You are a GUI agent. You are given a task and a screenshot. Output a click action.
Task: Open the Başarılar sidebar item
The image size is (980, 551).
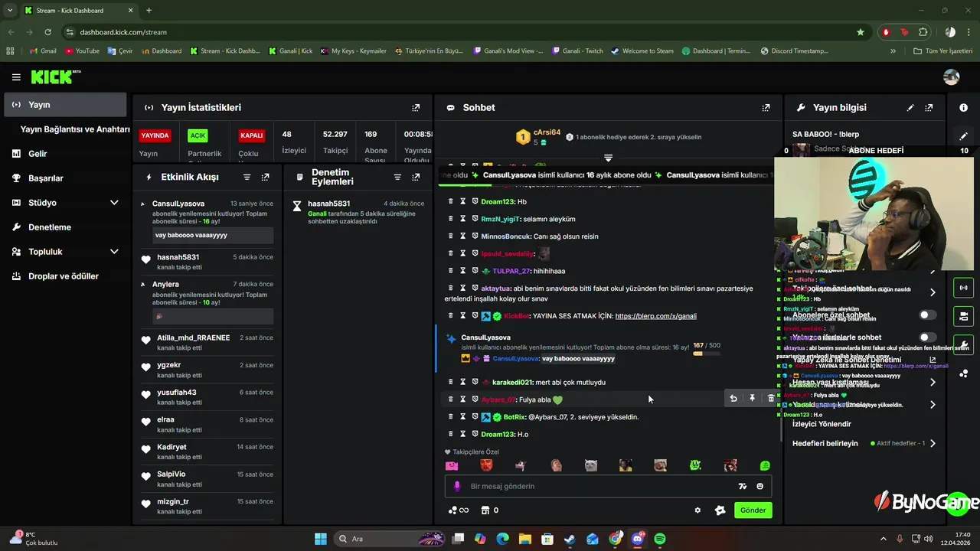coord(65,178)
